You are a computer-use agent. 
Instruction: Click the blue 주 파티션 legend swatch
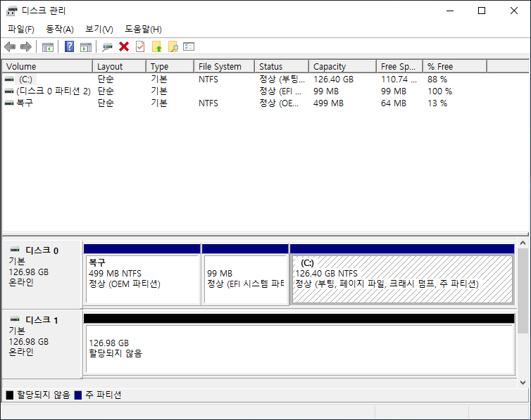point(78,395)
